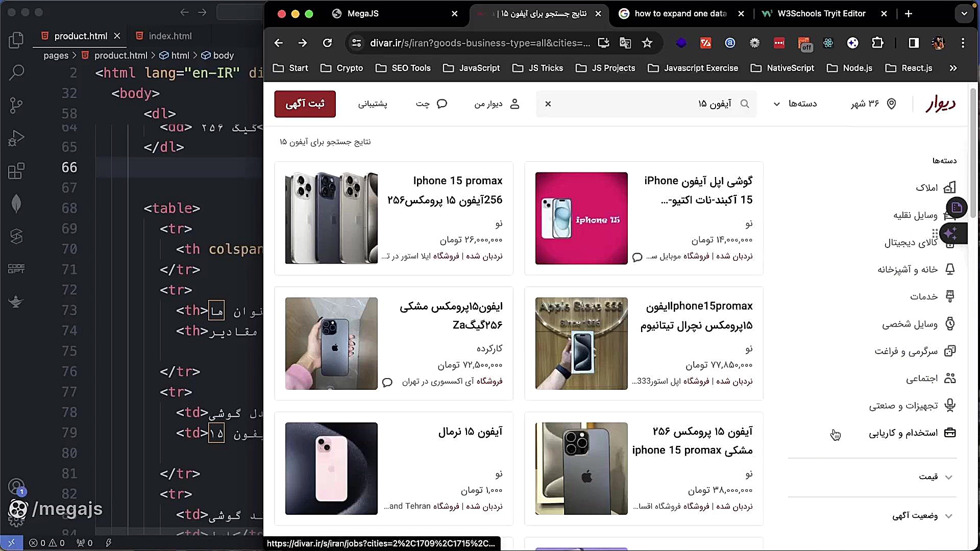This screenshot has height=551, width=980.
Task: Open دیوار من account menu
Action: [497, 104]
